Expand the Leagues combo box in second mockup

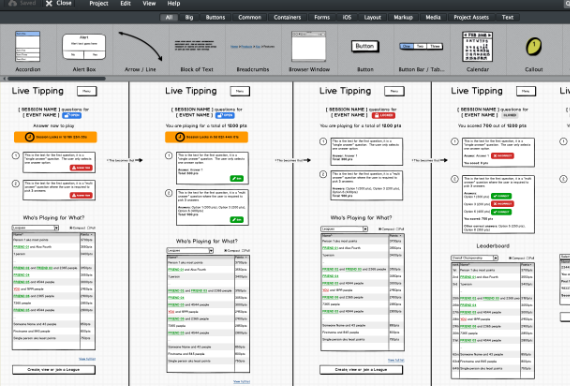pyautogui.click(x=190, y=250)
